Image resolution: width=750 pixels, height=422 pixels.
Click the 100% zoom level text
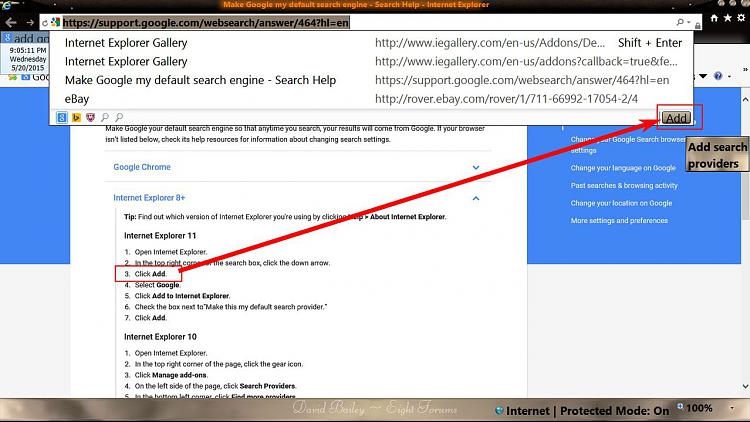(699, 408)
